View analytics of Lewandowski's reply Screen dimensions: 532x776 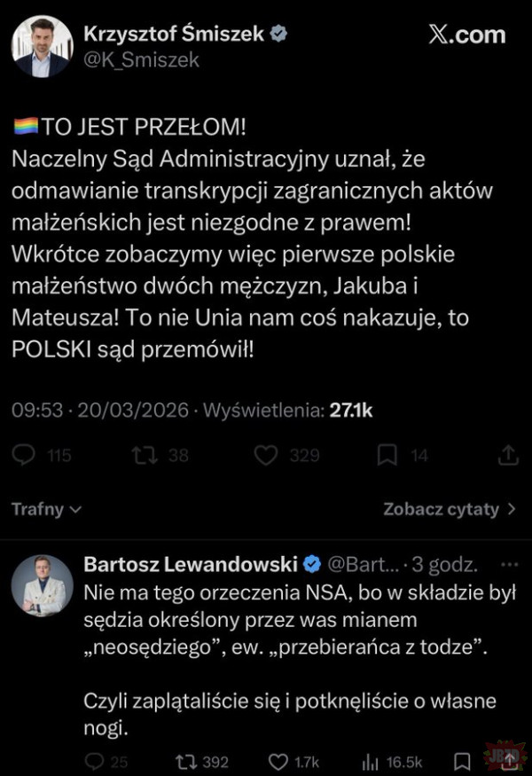372,761
